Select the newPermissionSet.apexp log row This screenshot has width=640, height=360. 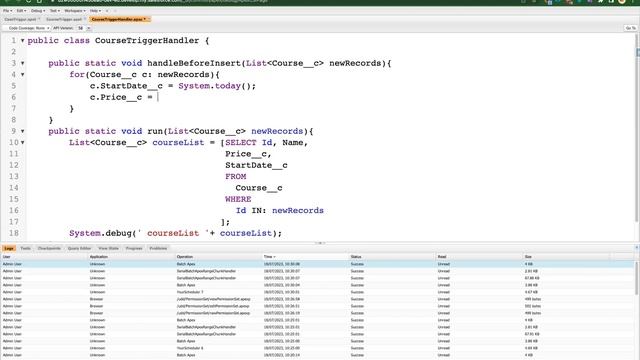tap(318, 313)
